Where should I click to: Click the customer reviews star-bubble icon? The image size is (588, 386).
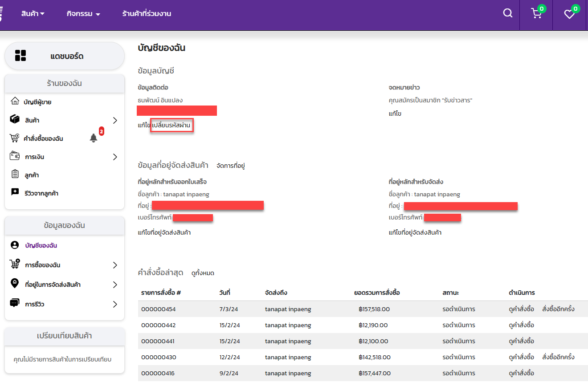click(x=15, y=193)
